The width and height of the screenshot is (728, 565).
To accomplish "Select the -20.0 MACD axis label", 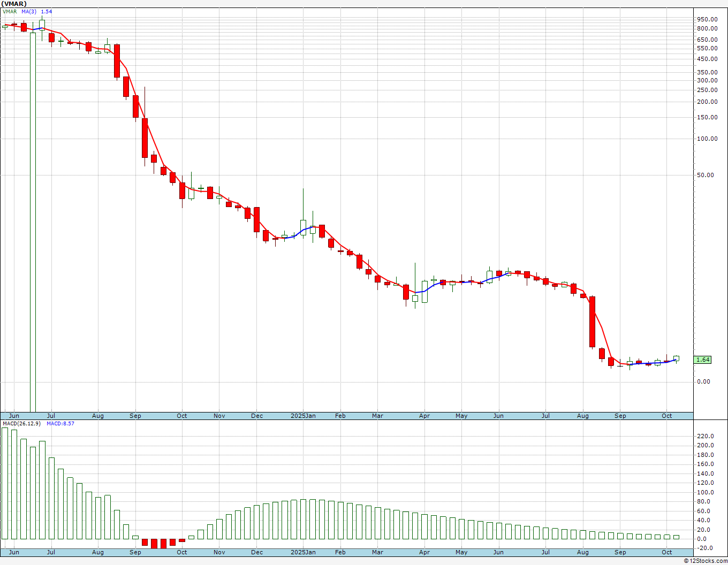I will coord(705,548).
